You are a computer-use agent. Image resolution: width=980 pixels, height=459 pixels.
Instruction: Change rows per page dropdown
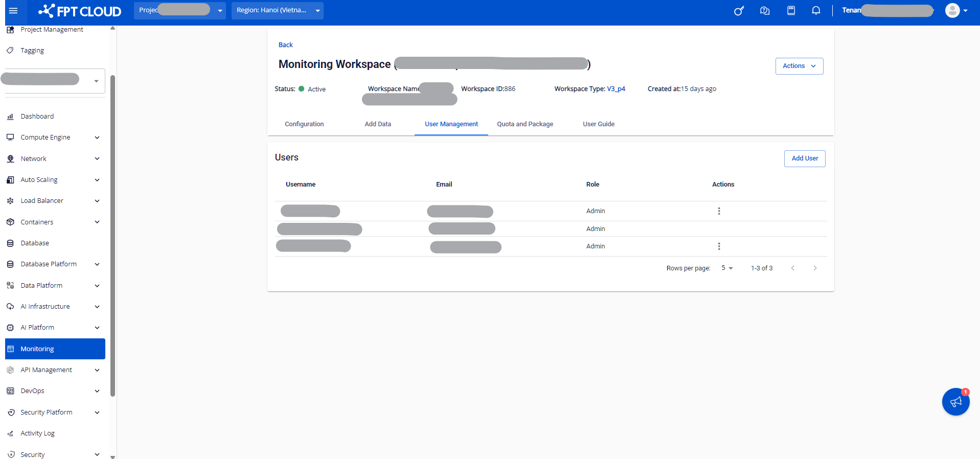(x=727, y=268)
